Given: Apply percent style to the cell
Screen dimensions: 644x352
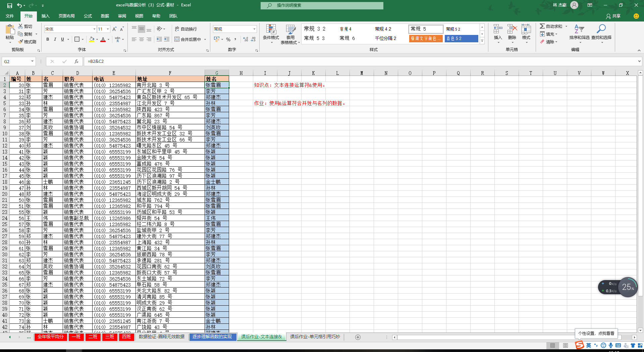Looking at the screenshot, I should (x=228, y=39).
